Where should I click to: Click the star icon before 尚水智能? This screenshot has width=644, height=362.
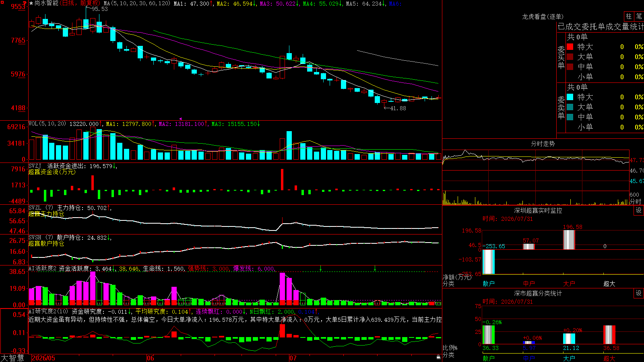click(31, 3)
